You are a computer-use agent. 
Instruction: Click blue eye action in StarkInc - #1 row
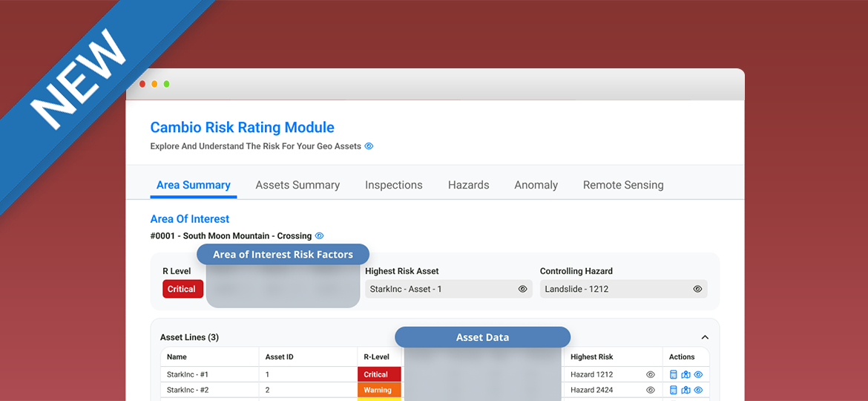click(x=698, y=374)
